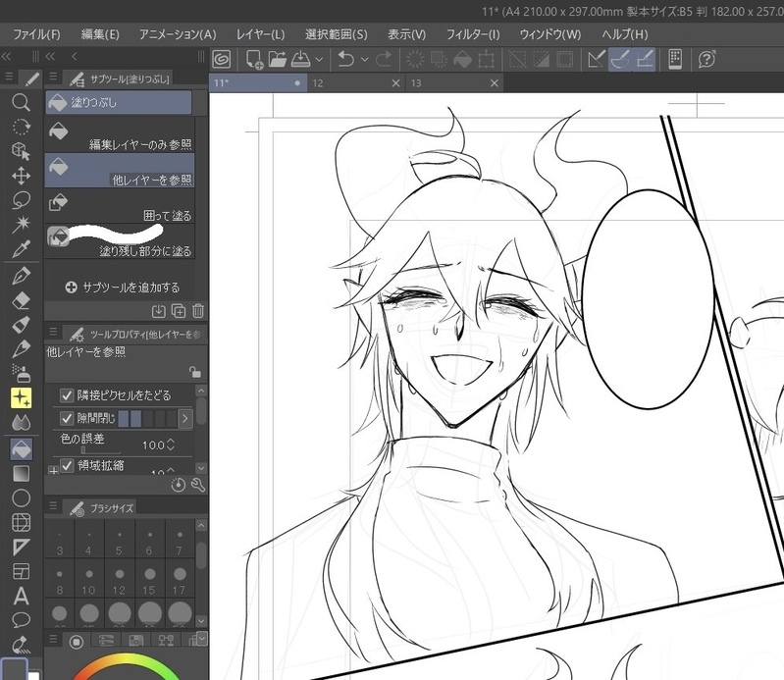Open the フィルター(I) menu
The width and height of the screenshot is (784, 680).
click(473, 34)
